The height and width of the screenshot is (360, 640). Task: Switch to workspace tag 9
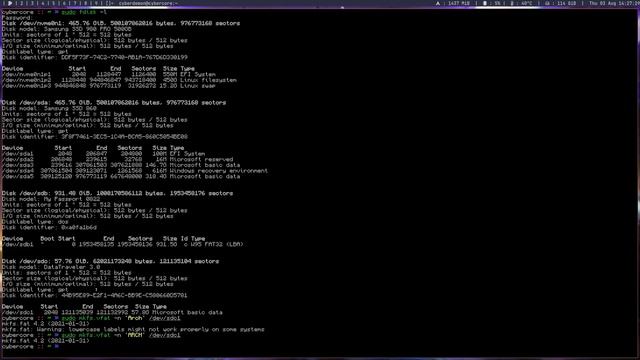point(96,3)
